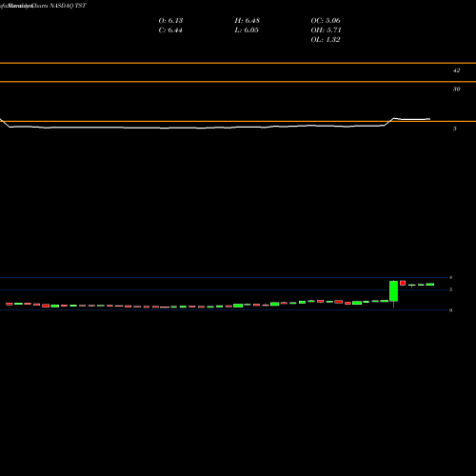Click the 30 axis label
The width and height of the screenshot is (476, 476).
(456, 89)
